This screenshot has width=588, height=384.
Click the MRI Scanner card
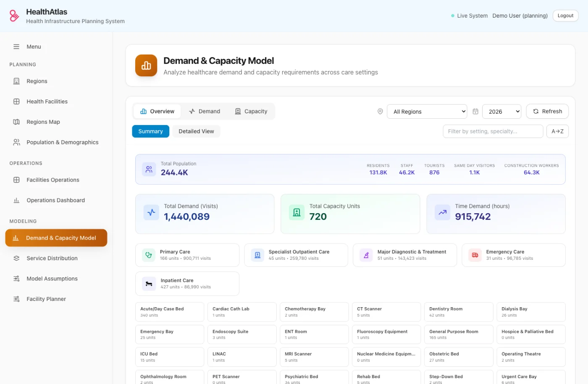coord(314,357)
